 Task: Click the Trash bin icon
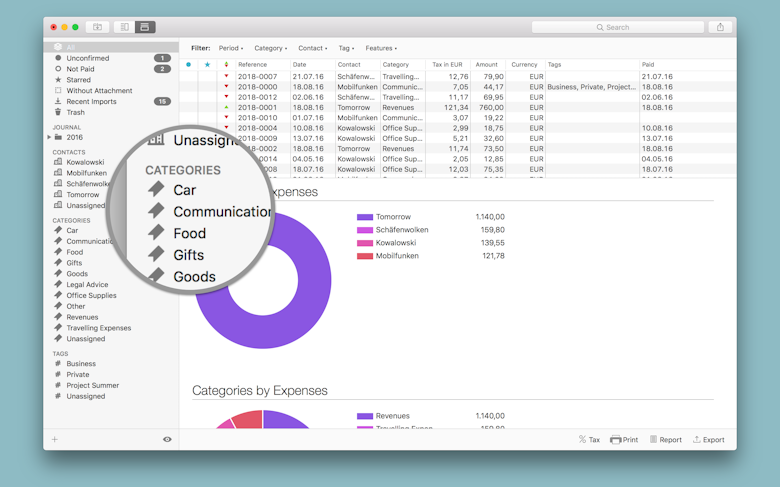[58, 112]
